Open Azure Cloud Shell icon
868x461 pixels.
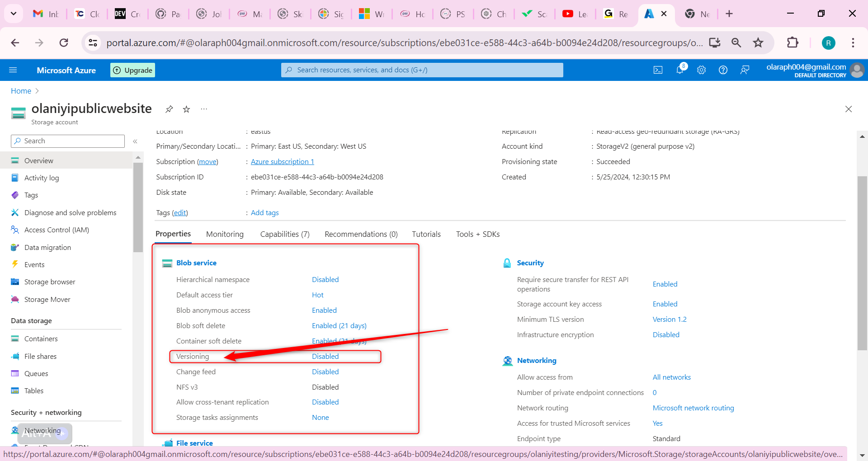[658, 70]
